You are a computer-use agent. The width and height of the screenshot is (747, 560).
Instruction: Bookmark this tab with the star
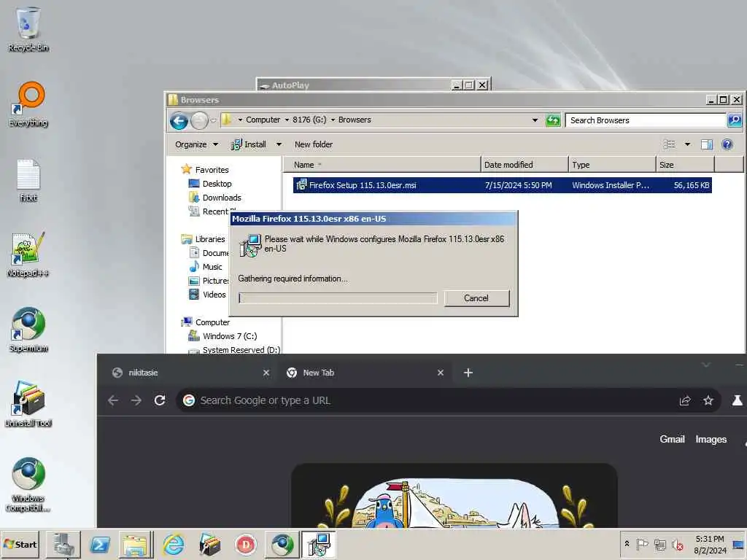click(708, 400)
